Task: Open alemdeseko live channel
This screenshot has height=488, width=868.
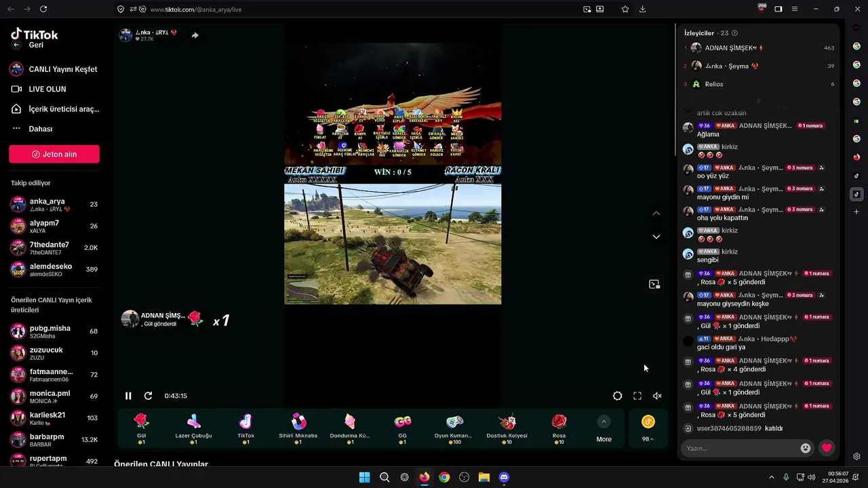Action: [54, 270]
